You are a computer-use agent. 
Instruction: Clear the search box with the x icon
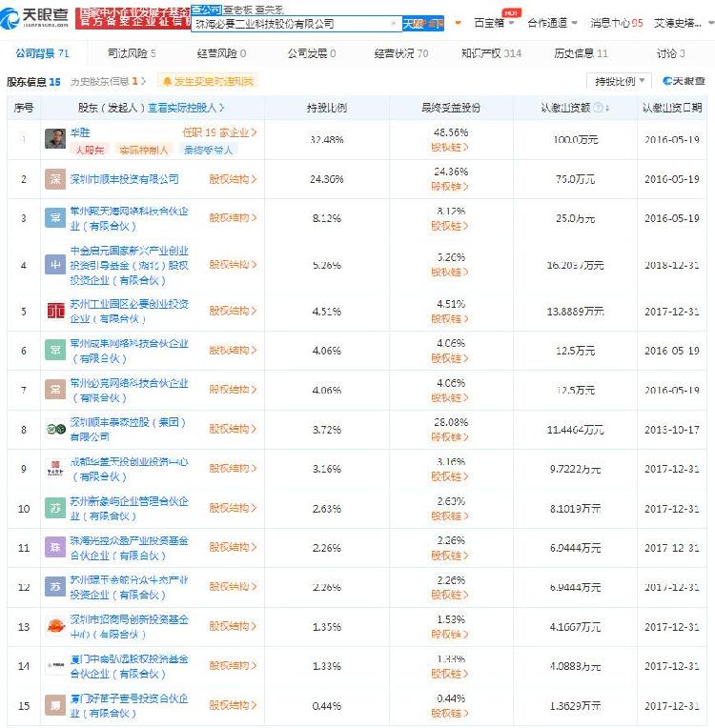394,23
